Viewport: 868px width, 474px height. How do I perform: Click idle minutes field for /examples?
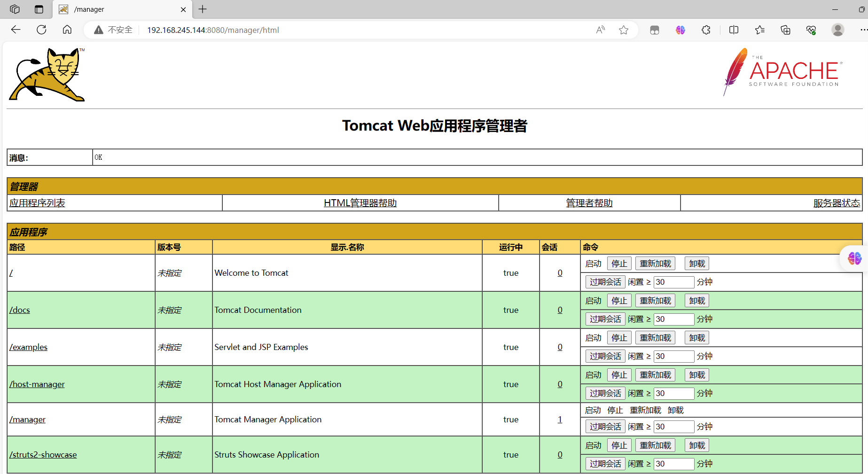pos(674,356)
